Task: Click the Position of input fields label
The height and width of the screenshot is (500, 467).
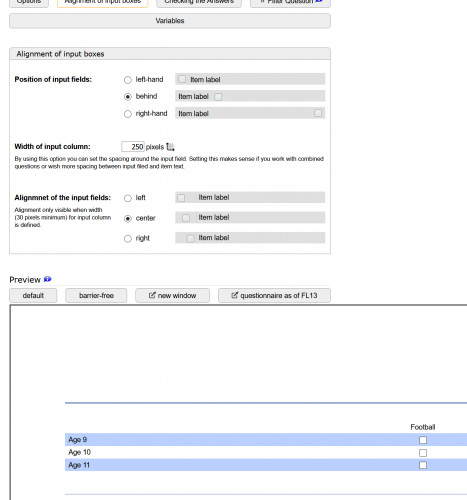Action: (x=53, y=79)
